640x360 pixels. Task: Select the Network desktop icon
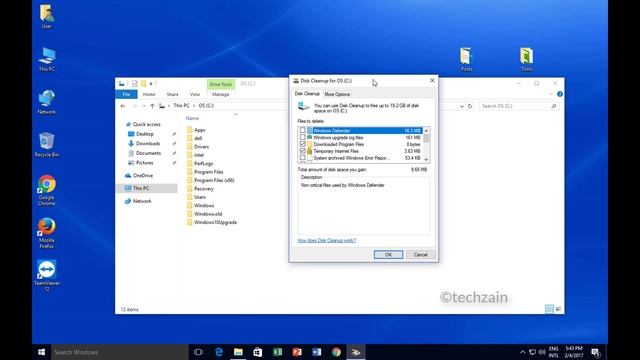point(47,102)
